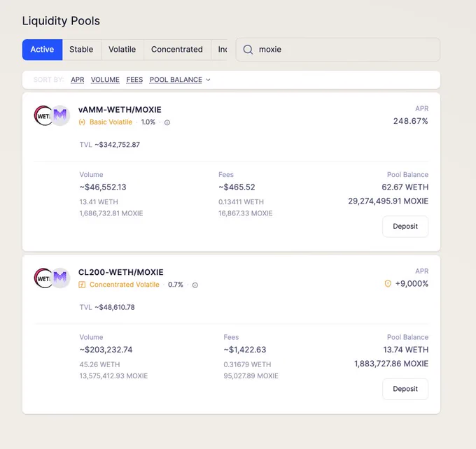Sort pools by Fees
The height and width of the screenshot is (449, 476).
click(134, 80)
